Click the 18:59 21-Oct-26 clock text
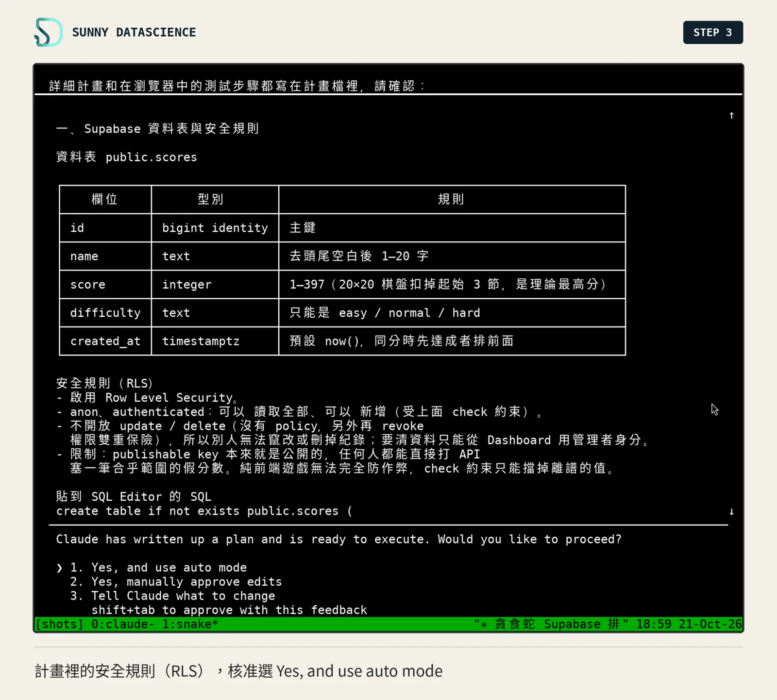777x700 pixels. [689, 624]
